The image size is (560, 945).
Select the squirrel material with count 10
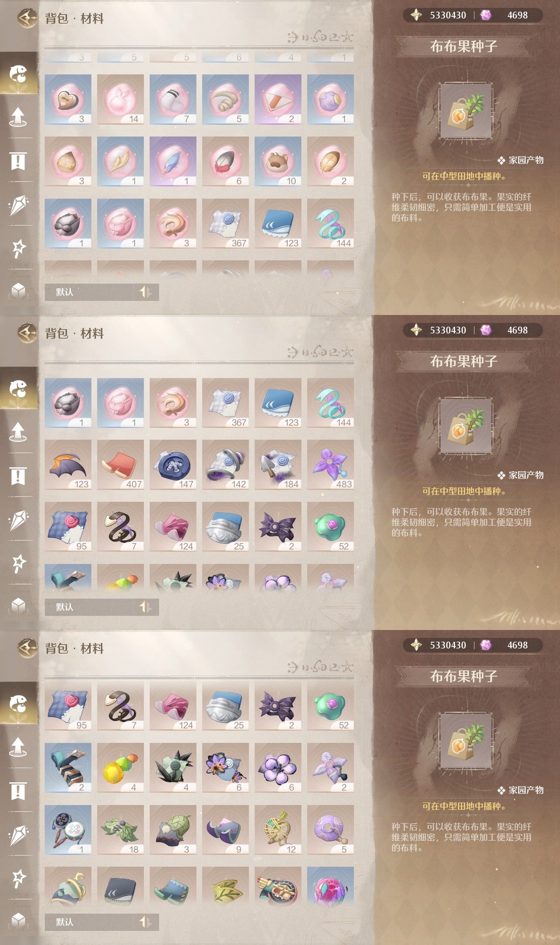[278, 161]
